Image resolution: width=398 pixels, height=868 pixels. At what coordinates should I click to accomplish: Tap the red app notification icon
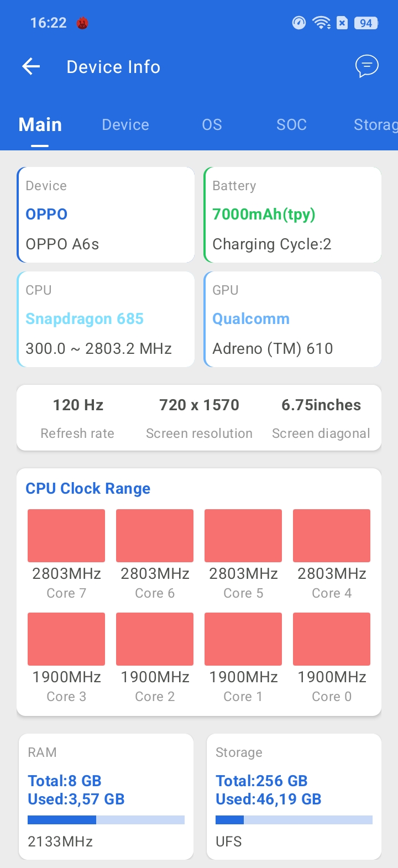pos(82,23)
